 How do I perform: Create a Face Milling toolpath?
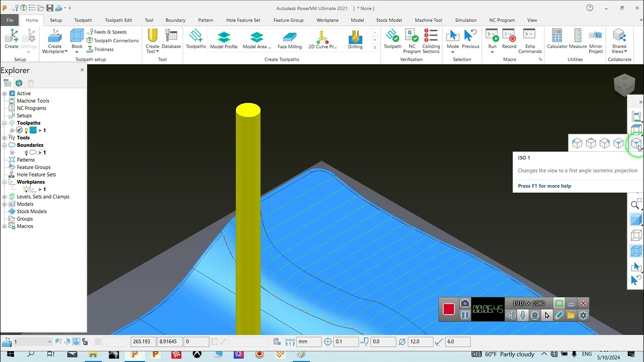click(x=290, y=40)
